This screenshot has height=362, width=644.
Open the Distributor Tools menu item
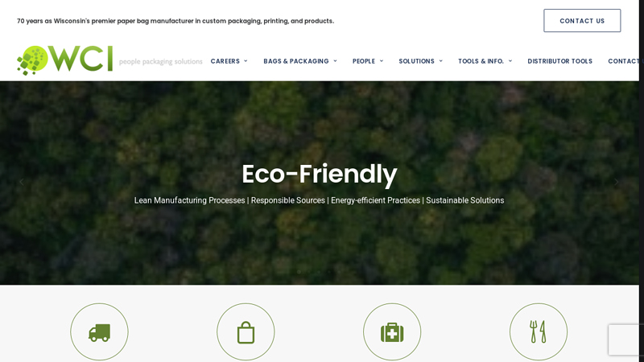[x=559, y=61]
